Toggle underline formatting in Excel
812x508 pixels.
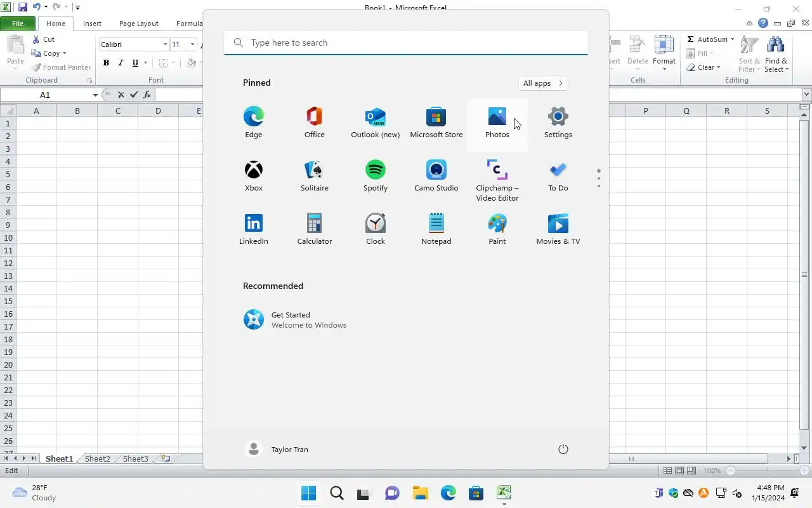135,63
